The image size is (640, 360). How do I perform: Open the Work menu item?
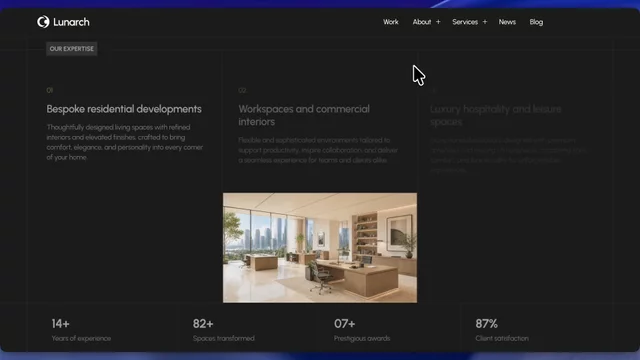pyautogui.click(x=391, y=22)
